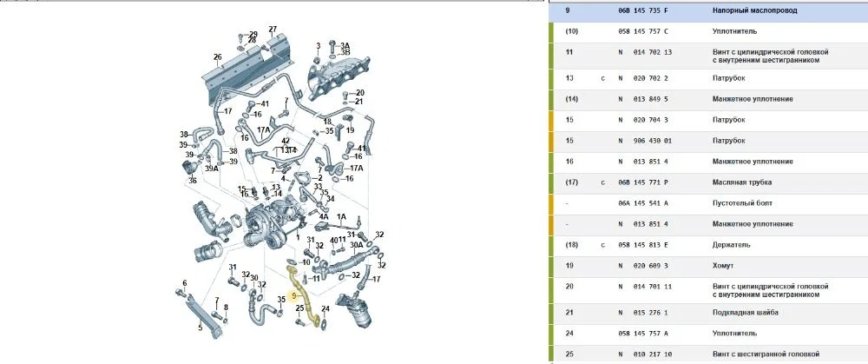
Task: Click part number N 906 430 01
Action: coord(645,142)
